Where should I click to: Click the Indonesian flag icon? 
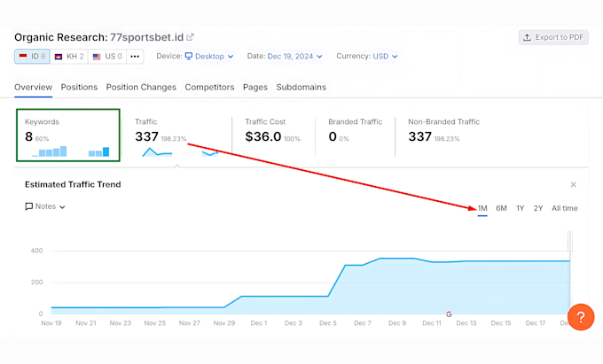point(23,57)
